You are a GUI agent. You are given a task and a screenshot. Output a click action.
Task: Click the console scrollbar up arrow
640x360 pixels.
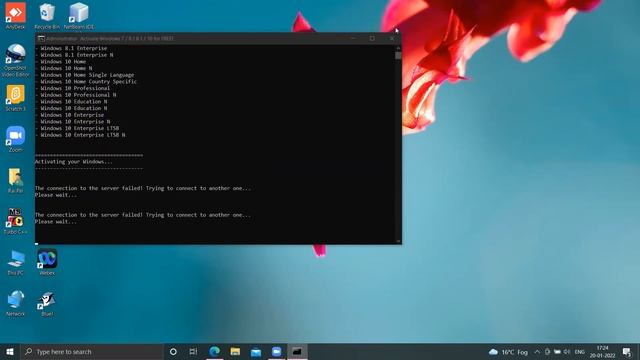coord(398,48)
